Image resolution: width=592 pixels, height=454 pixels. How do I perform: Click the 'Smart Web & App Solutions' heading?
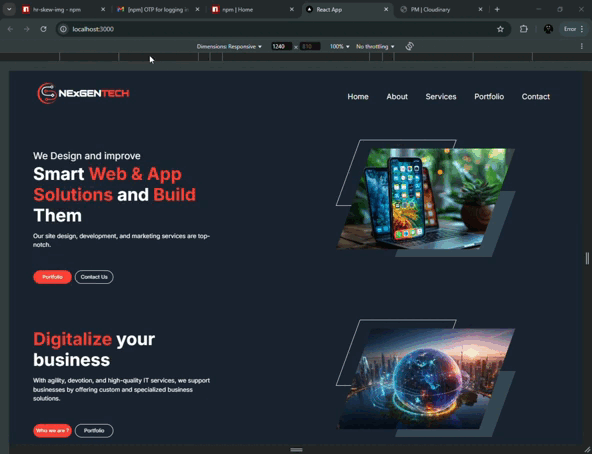[x=114, y=195]
